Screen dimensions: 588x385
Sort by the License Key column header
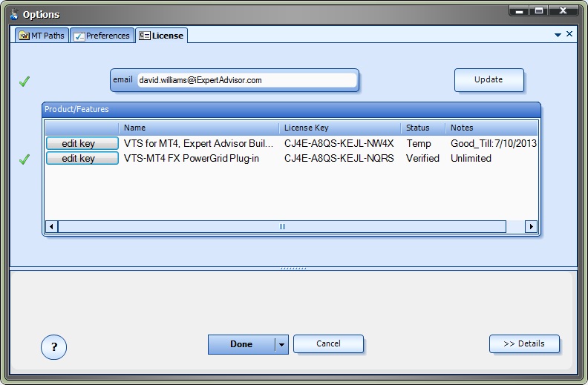340,128
